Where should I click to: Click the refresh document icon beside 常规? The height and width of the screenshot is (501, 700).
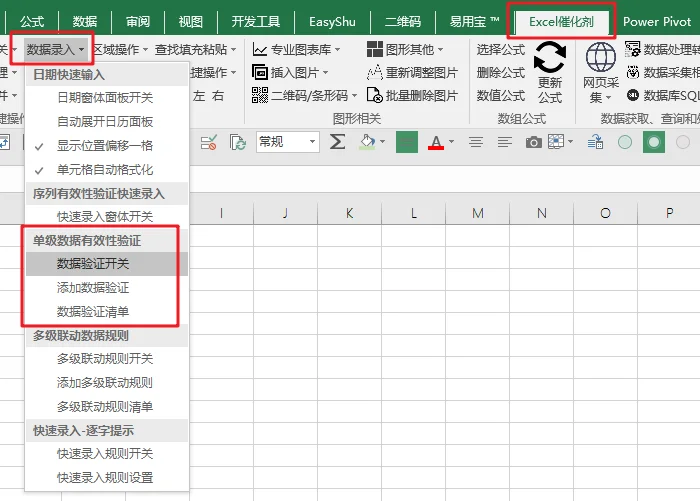tap(238, 142)
